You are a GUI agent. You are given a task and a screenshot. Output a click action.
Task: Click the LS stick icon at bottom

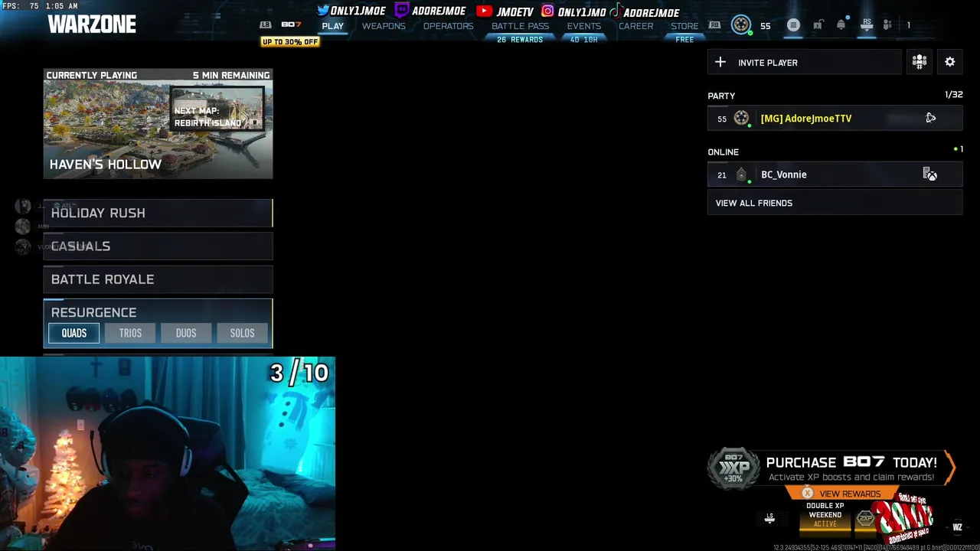tap(769, 518)
